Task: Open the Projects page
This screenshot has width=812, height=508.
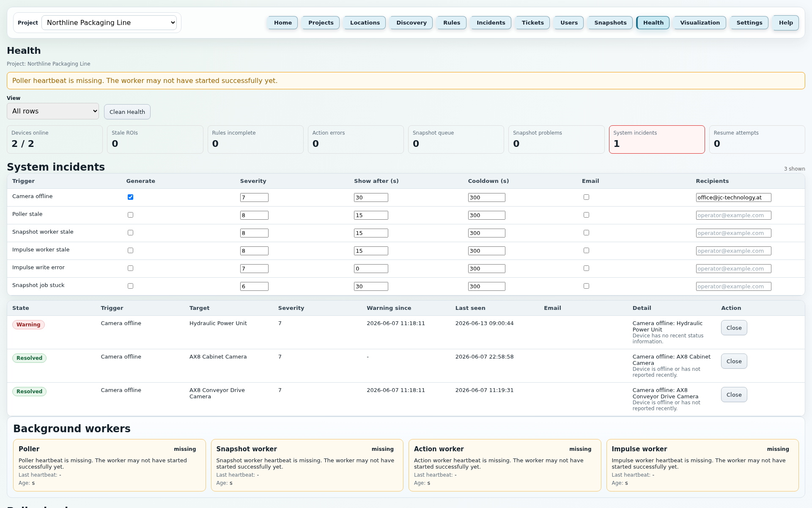Action: (321, 22)
